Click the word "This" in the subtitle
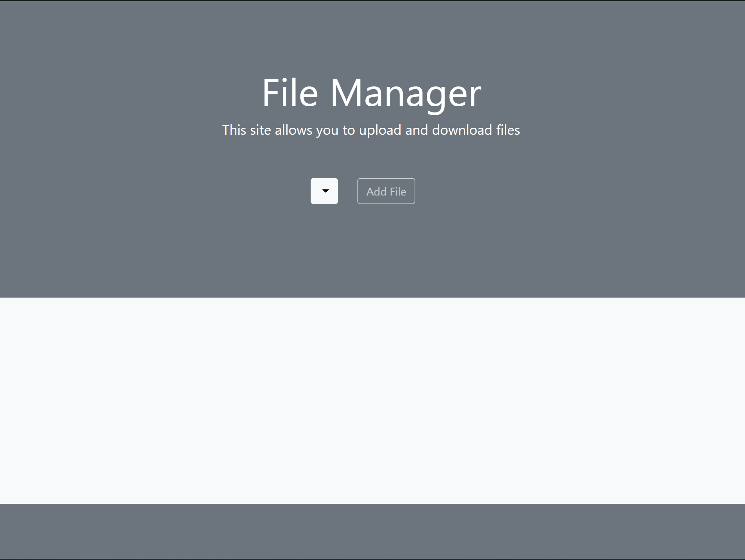The width and height of the screenshot is (745, 560). [234, 130]
